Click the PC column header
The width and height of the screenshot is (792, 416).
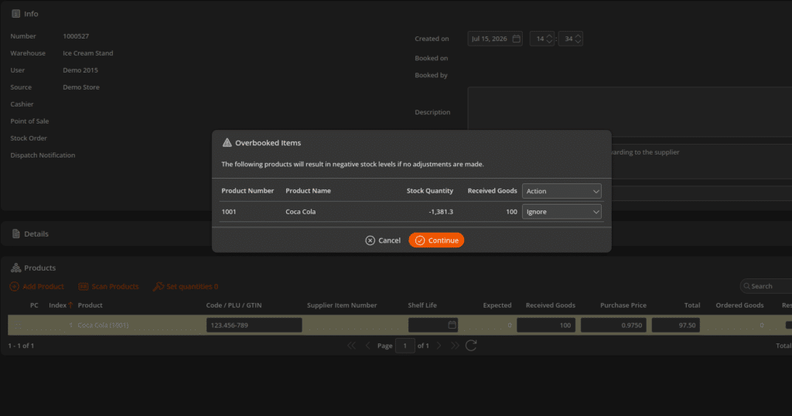click(34, 305)
